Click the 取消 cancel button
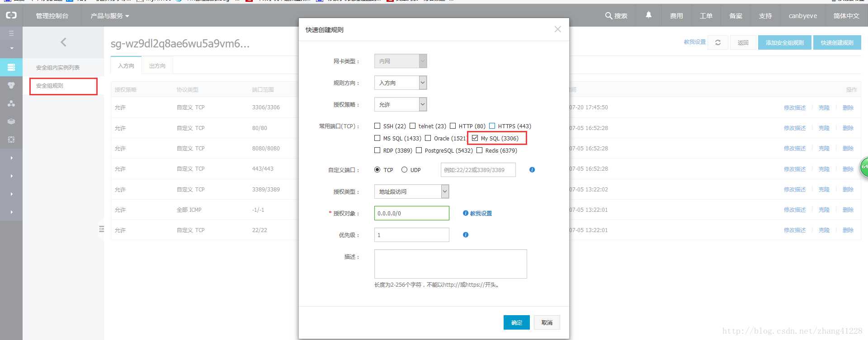868x340 pixels. click(547, 322)
